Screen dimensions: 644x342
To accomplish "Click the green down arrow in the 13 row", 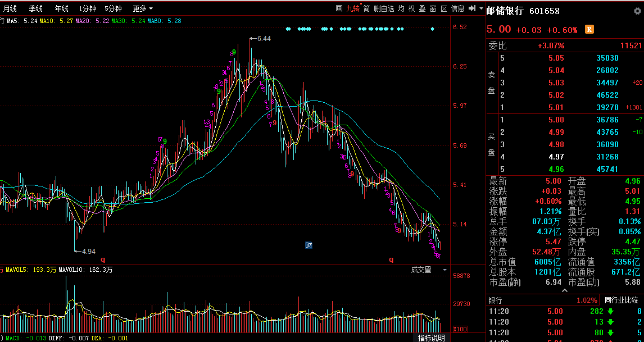I will coord(611,322).
